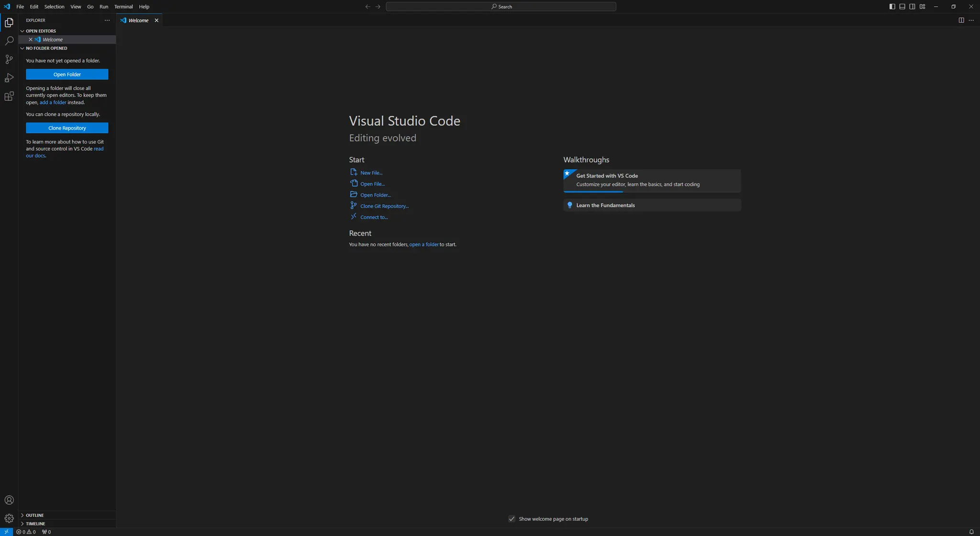
Task: Open the Terminal menu
Action: 123,7
